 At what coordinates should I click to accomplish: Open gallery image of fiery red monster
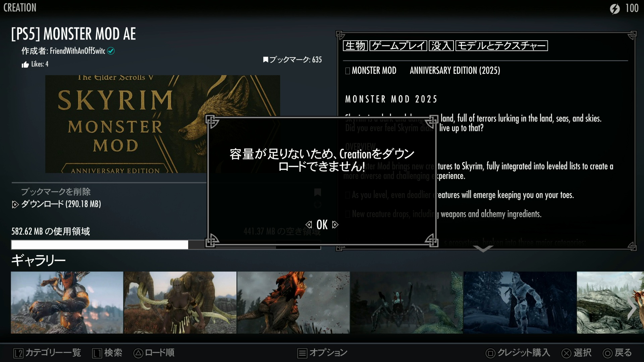click(293, 303)
